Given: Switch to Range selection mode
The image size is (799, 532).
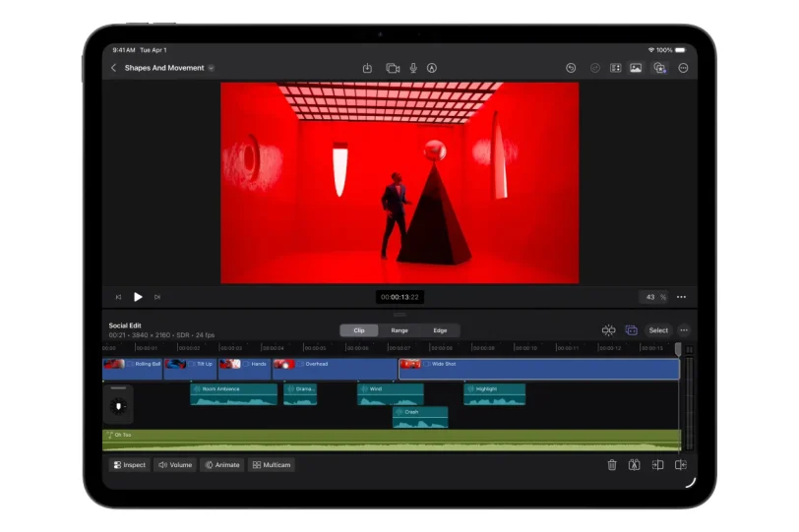Looking at the screenshot, I should tap(399, 330).
